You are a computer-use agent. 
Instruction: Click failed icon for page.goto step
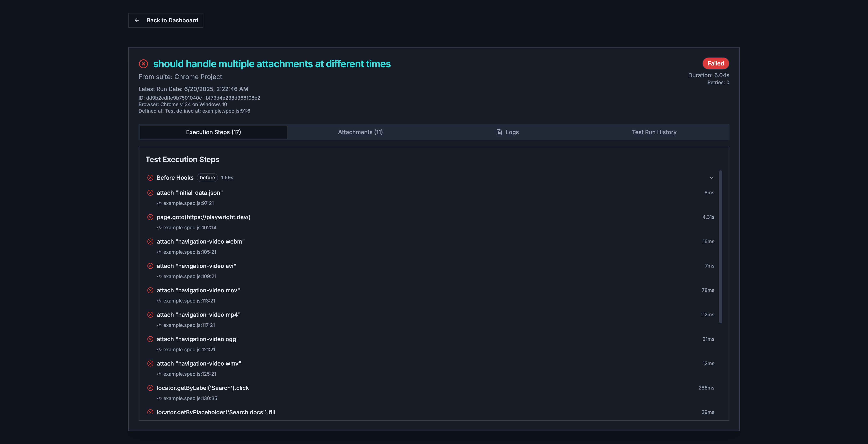pyautogui.click(x=150, y=217)
